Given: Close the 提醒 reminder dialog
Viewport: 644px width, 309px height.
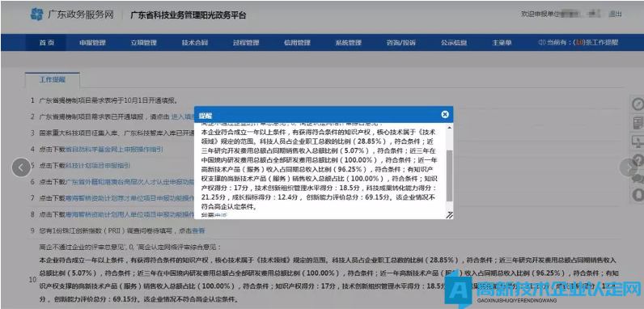Looking at the screenshot, I should (445, 115).
